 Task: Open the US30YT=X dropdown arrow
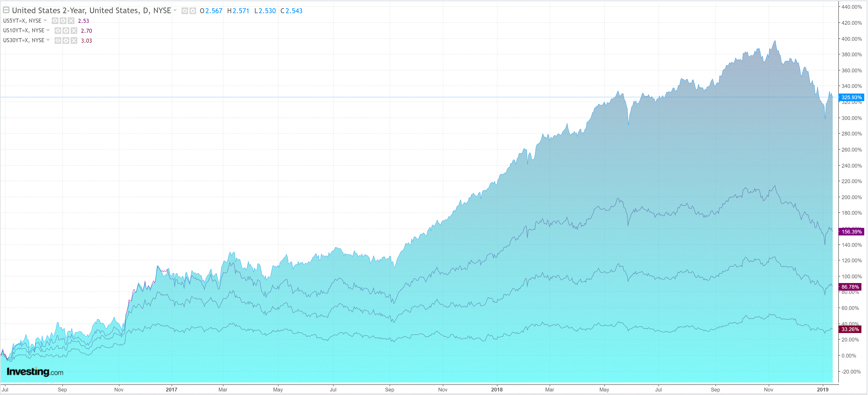click(x=48, y=40)
